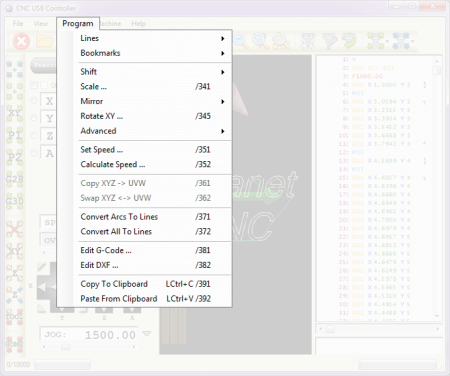Click the second zoom magnifier icon
Viewport: 450px width, 376px height.
click(x=260, y=41)
